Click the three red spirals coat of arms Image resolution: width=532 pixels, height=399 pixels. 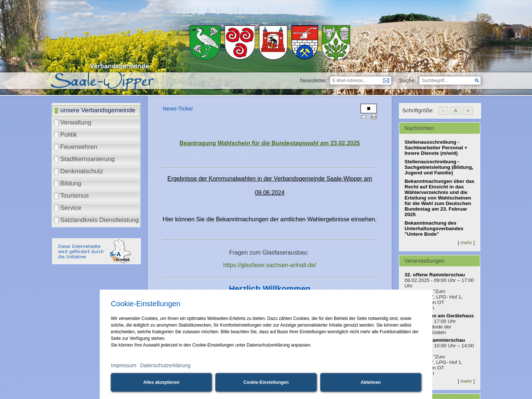pyautogui.click(x=240, y=42)
